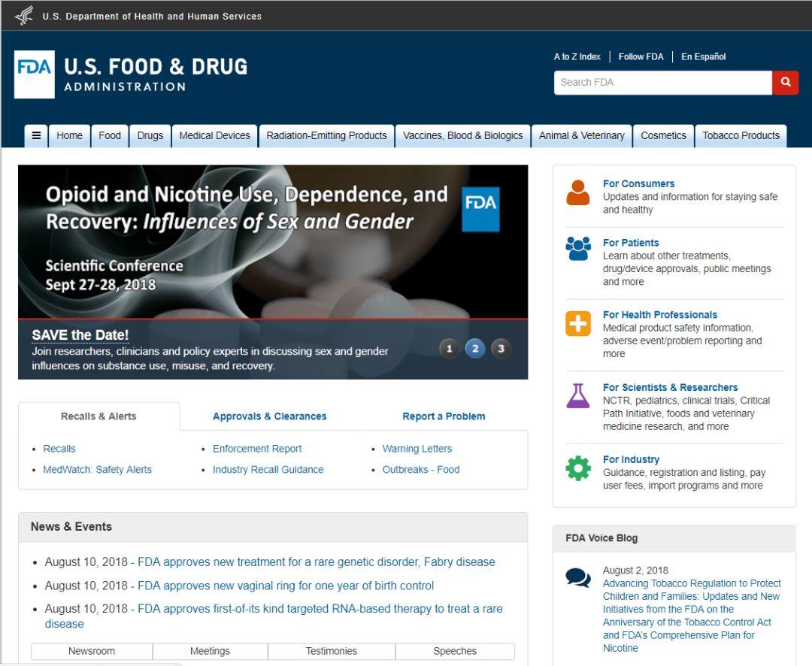Select carousel slide 2 indicator
Viewport: 812px width, 666px height.
pos(475,349)
